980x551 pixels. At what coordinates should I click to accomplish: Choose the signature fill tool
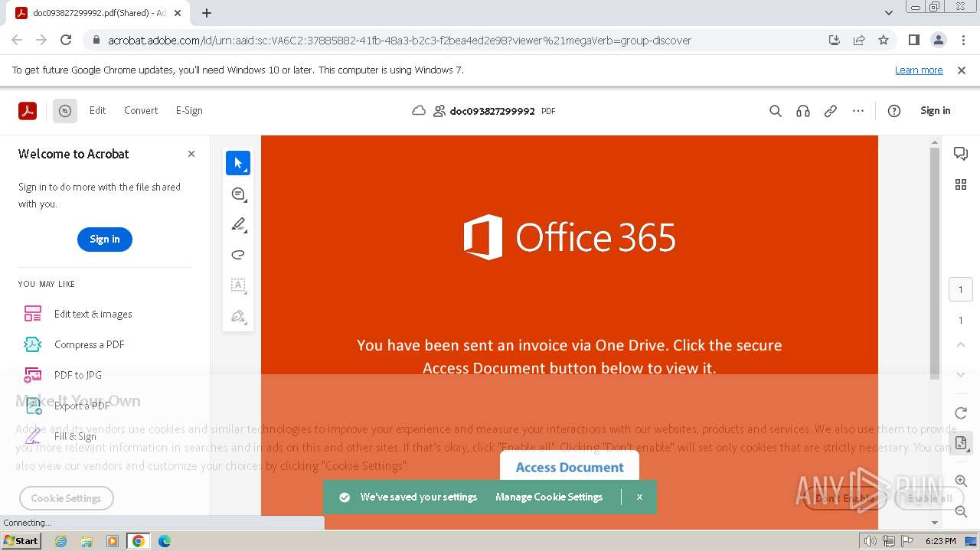(238, 316)
